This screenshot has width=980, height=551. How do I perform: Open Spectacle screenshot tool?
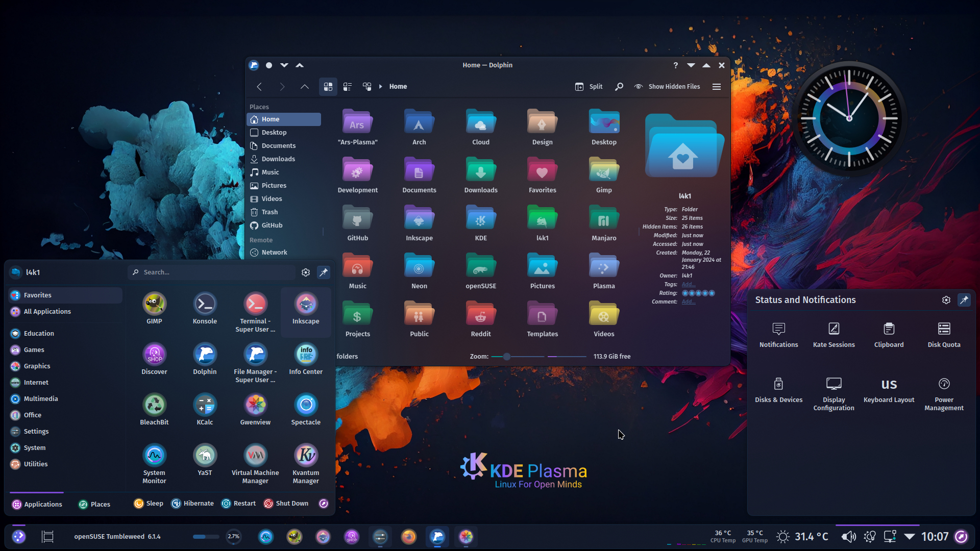(x=306, y=405)
